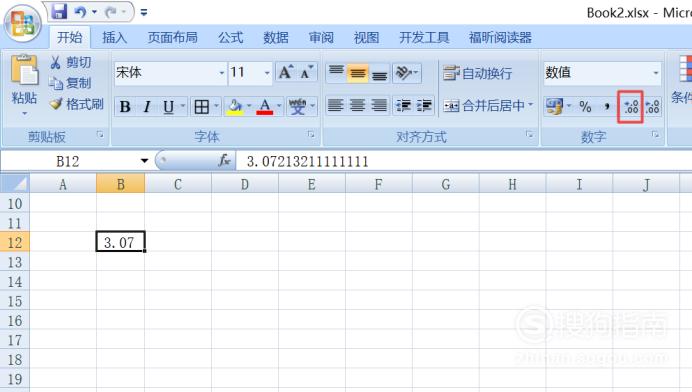
Task: Align text left in cell
Action: click(336, 106)
